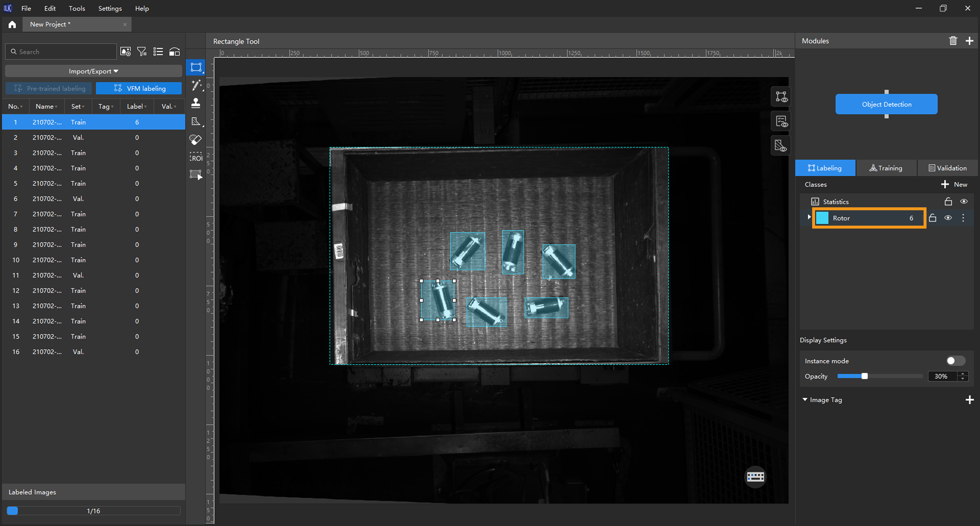This screenshot has width=980, height=526.
Task: Select the smart labeling wand tool
Action: 196,85
